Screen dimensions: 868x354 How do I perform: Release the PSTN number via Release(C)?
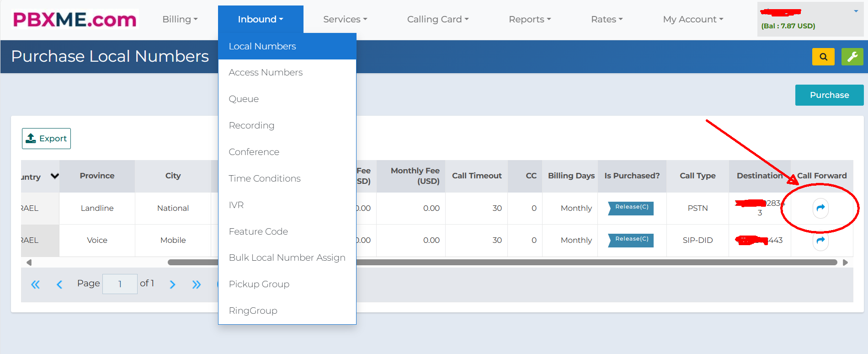pos(631,208)
